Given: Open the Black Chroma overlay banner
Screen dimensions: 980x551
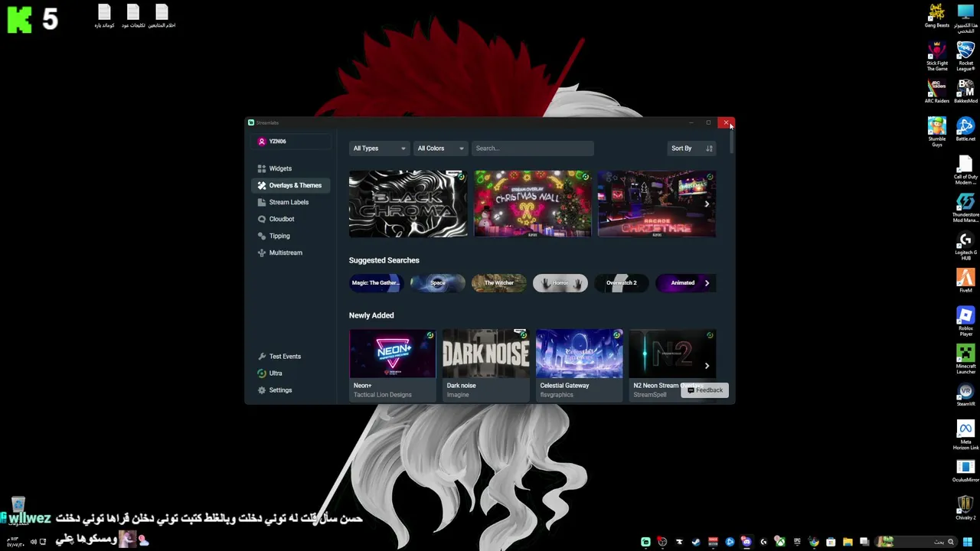Looking at the screenshot, I should (408, 204).
